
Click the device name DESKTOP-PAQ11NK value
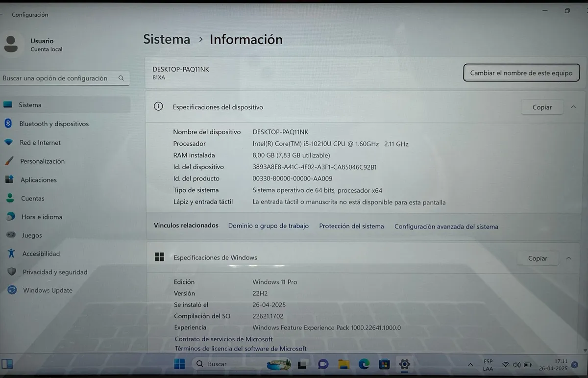[x=280, y=132]
